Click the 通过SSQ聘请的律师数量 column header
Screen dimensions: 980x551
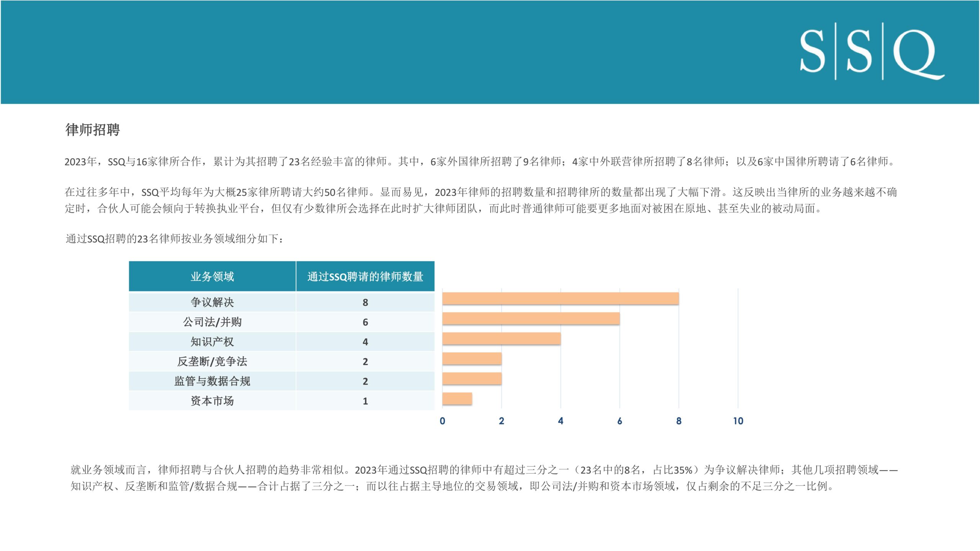point(365,276)
